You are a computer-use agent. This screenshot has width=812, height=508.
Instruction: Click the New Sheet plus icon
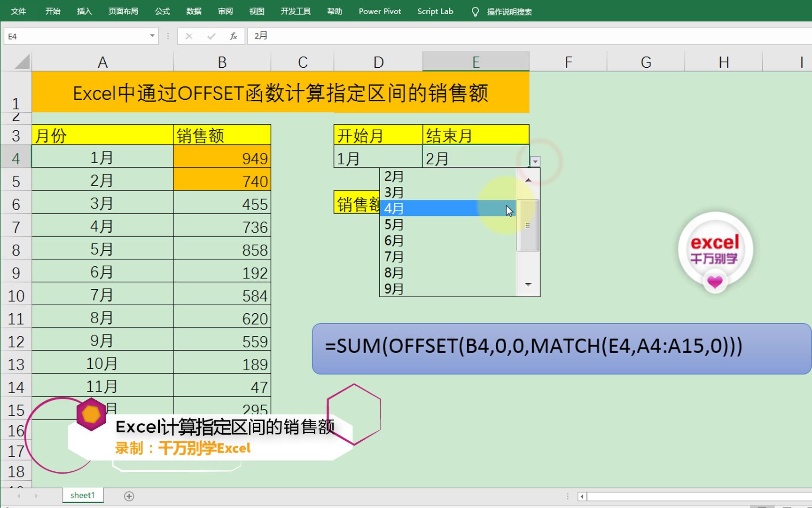(129, 496)
